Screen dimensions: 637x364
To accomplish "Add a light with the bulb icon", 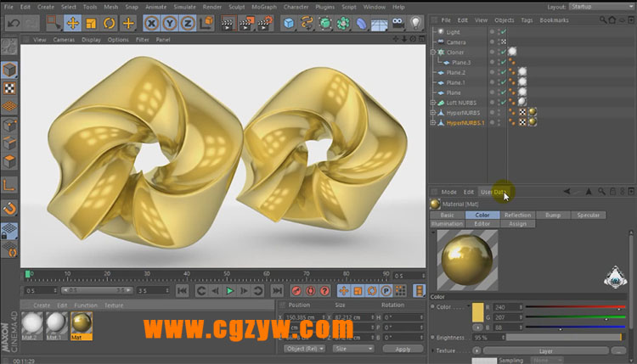I will 415,23.
